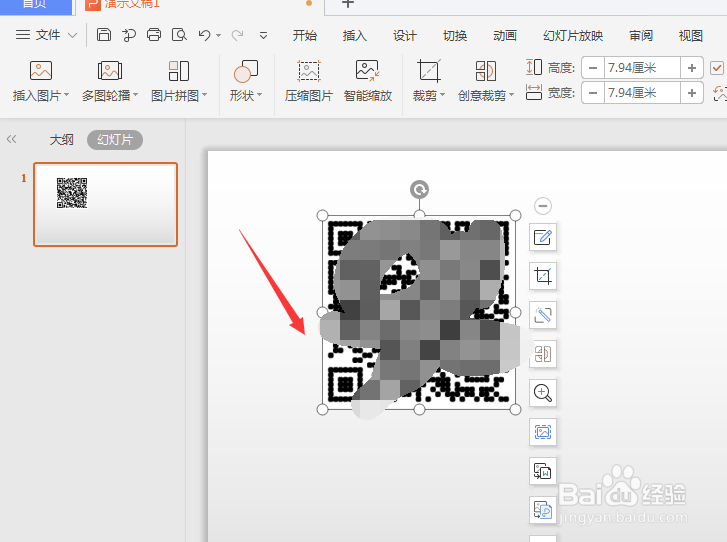Open the 视图 ribbon tab
Viewport: 727px width, 542px height.
(x=691, y=36)
